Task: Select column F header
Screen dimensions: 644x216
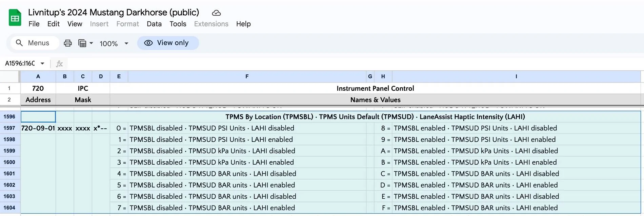Action: [247, 76]
